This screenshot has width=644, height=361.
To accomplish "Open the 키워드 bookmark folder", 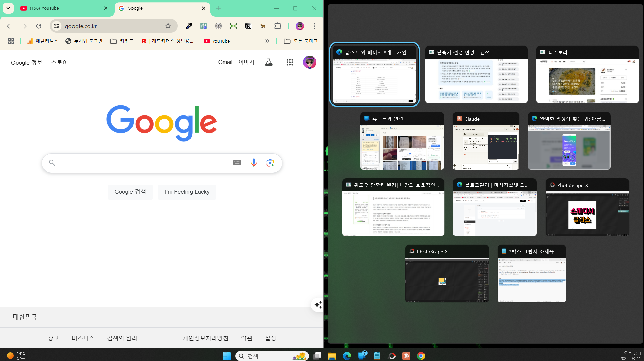I will click(x=122, y=41).
